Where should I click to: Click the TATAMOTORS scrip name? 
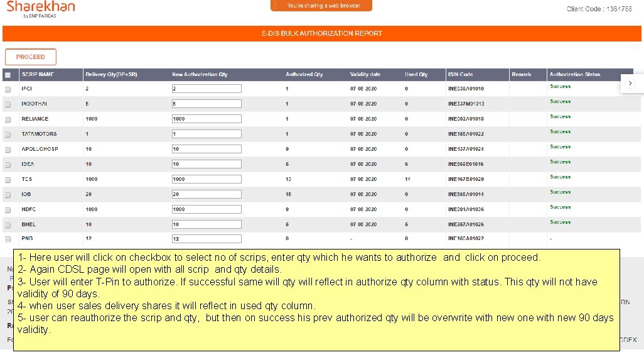39,134
